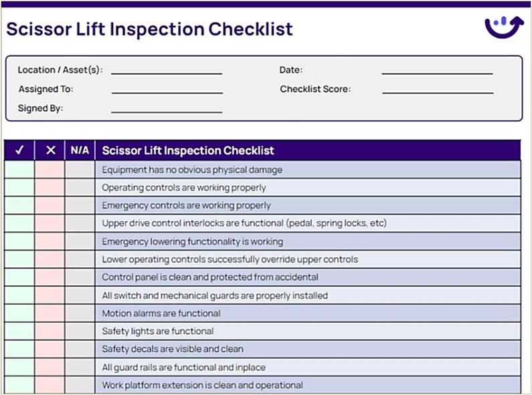This screenshot has height=395, width=532.
Task: Click the smiley arrow logo icon
Action: point(504,27)
